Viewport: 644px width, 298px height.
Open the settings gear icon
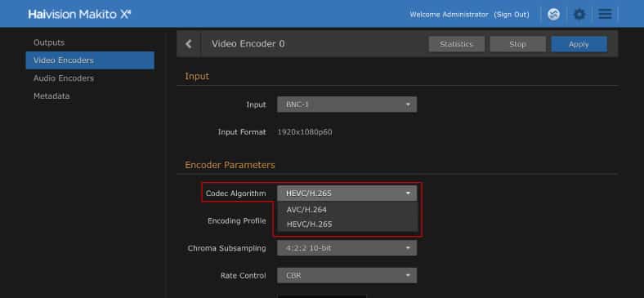579,15
